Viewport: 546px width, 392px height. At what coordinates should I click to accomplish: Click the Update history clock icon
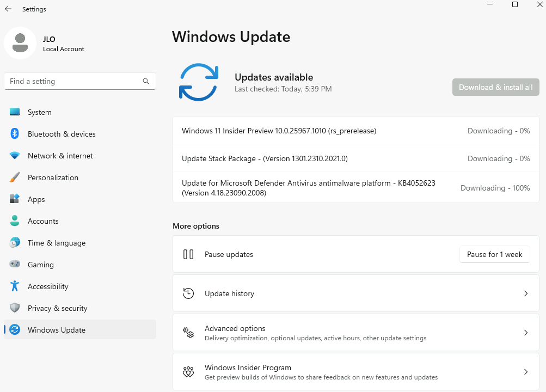188,293
